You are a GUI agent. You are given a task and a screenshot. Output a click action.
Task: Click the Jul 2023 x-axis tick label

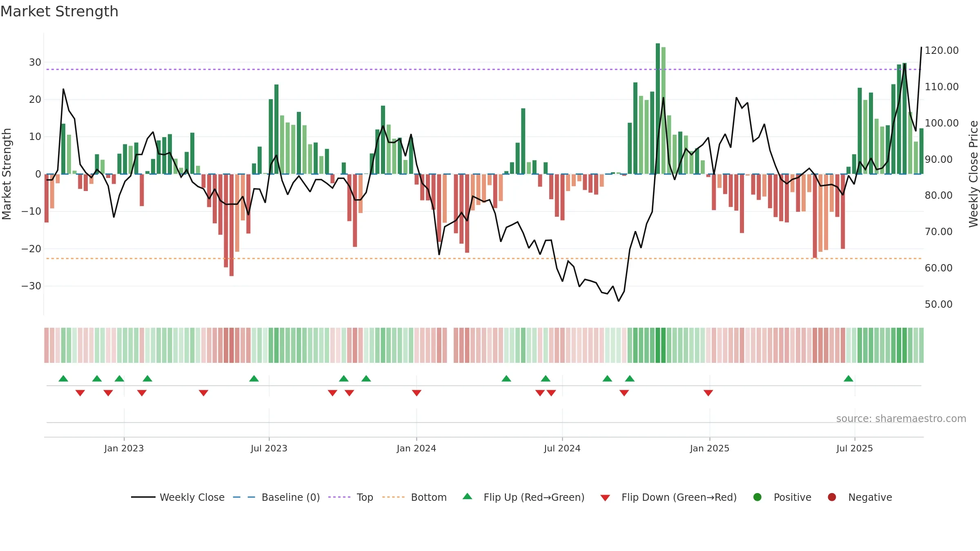click(x=269, y=448)
